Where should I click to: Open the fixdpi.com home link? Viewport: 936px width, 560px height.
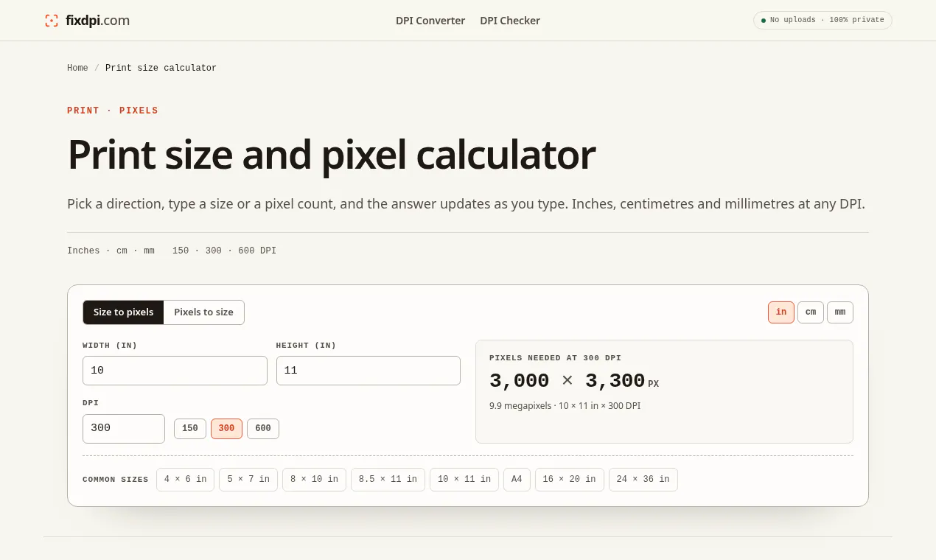pyautogui.click(x=87, y=21)
